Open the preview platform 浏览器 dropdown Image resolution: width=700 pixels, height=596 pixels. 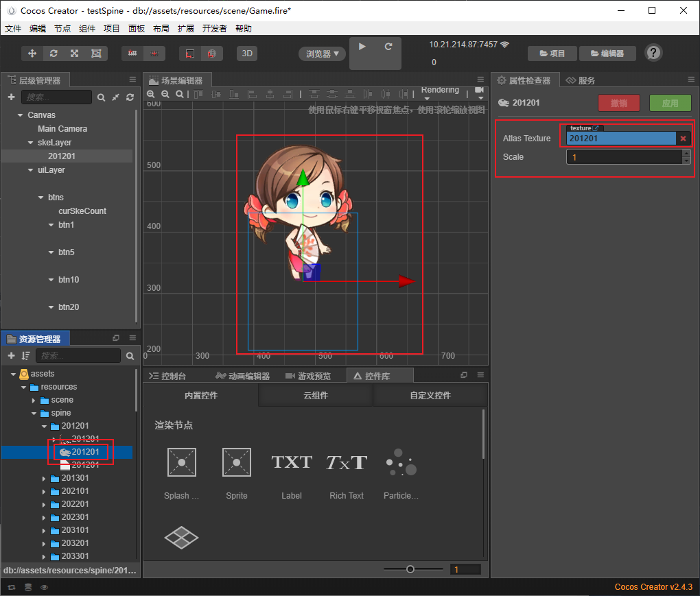tap(323, 54)
